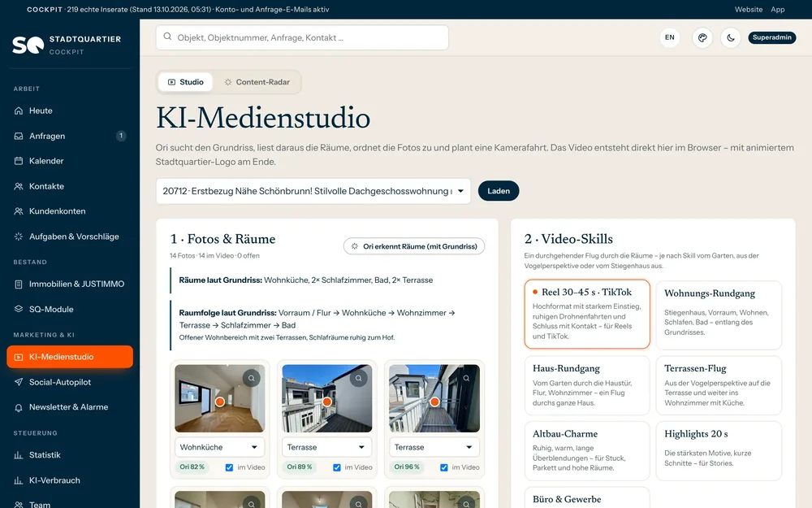The height and width of the screenshot is (508, 812).
Task: Uncheck im Video for the Ori 89 % photo
Action: coord(337,467)
